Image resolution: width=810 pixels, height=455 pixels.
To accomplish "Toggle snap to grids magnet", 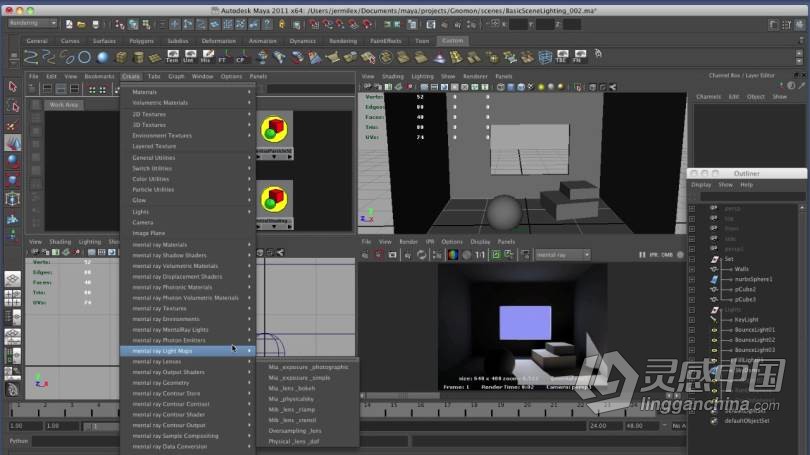I will pyautogui.click(x=315, y=24).
